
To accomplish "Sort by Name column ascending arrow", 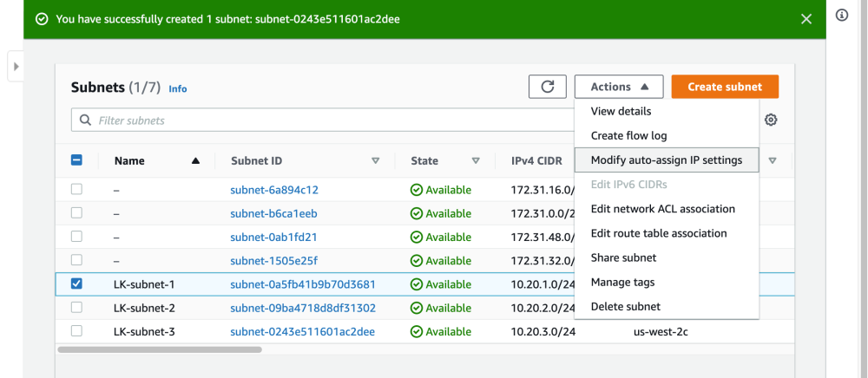I will click(x=195, y=160).
